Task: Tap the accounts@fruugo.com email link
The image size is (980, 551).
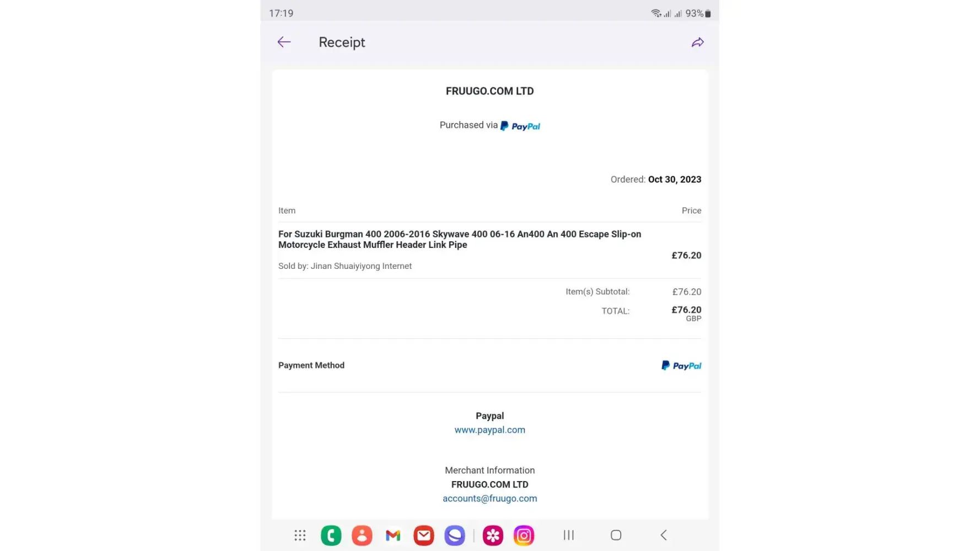Action: click(489, 499)
